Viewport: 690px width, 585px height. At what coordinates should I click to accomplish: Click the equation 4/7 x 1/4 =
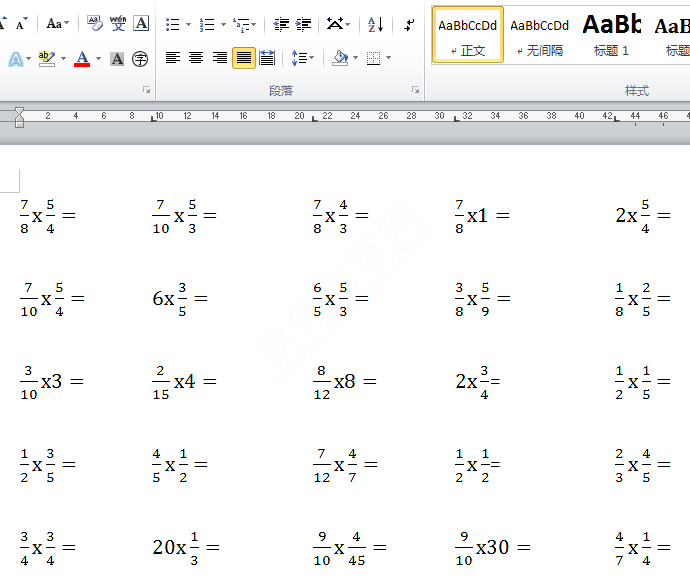pos(643,548)
